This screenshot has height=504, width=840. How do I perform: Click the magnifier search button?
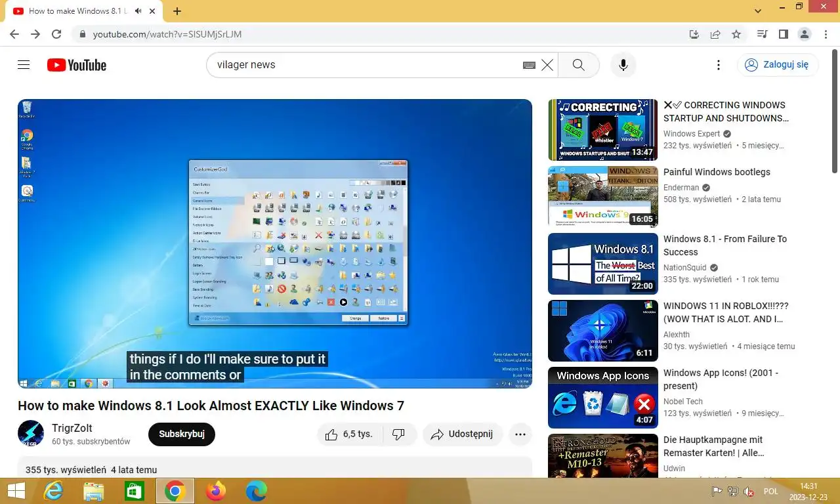pos(578,65)
